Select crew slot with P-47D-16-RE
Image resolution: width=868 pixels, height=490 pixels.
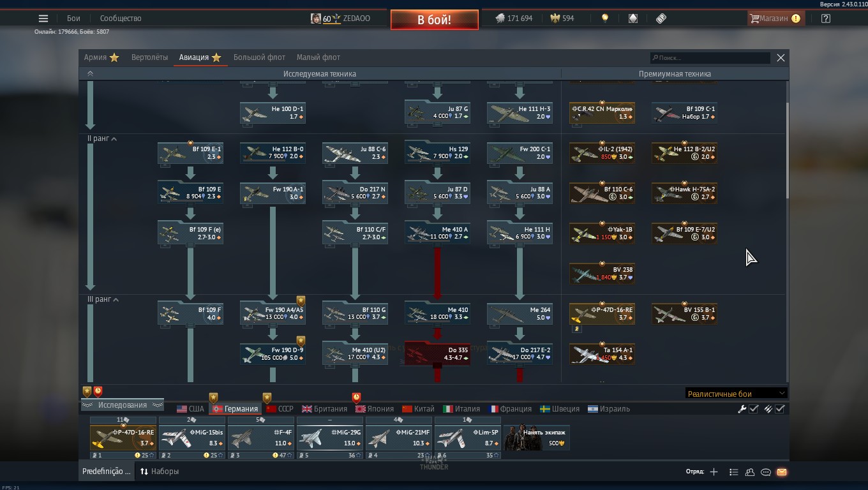(123, 438)
